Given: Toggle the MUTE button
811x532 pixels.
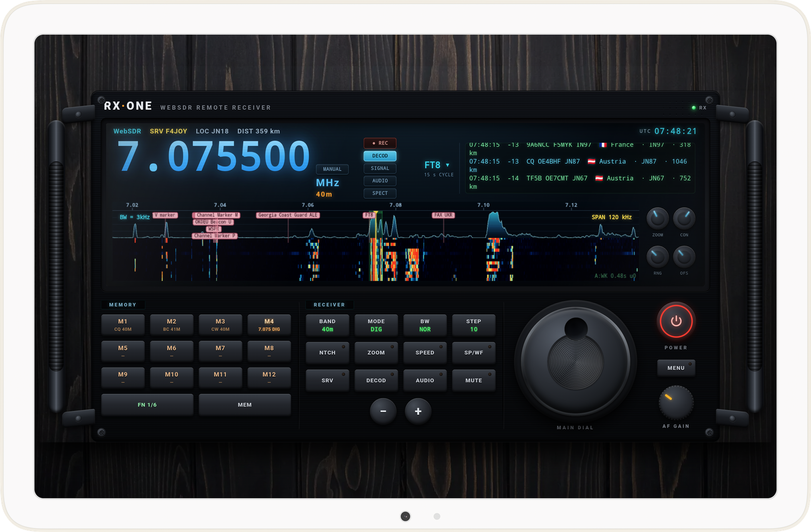Looking at the screenshot, I should 473,380.
